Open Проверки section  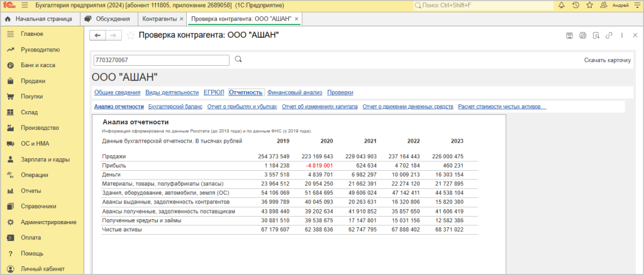pos(340,92)
